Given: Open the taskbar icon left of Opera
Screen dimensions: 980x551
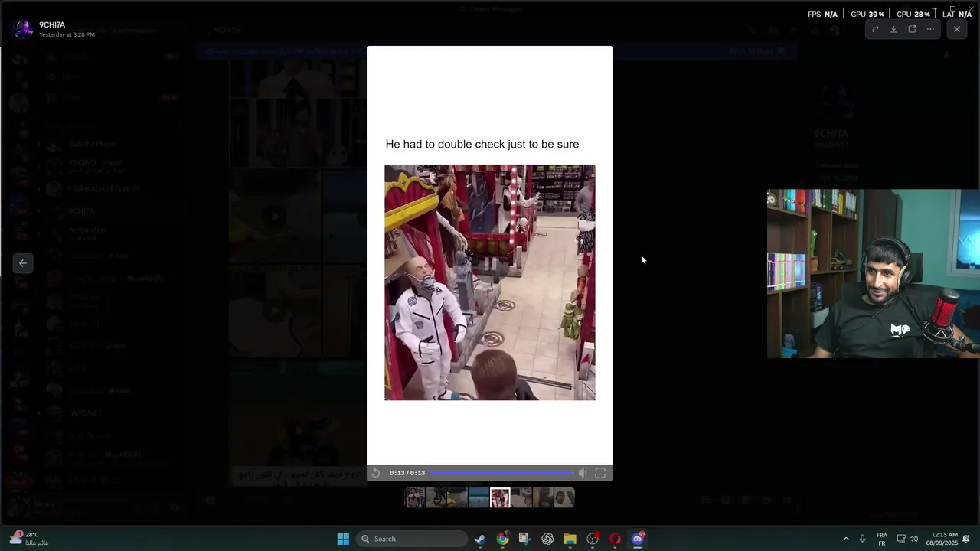Looking at the screenshot, I should pos(593,539).
